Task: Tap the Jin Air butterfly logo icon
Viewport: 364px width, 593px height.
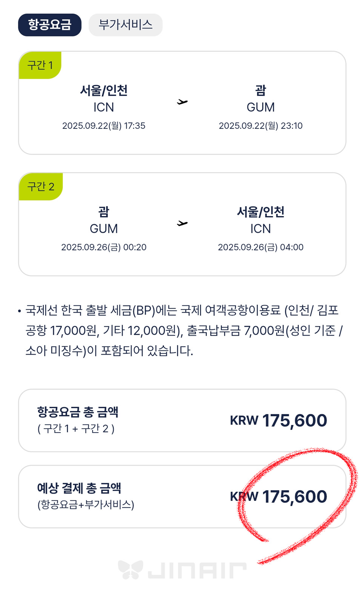Action: pos(131,570)
